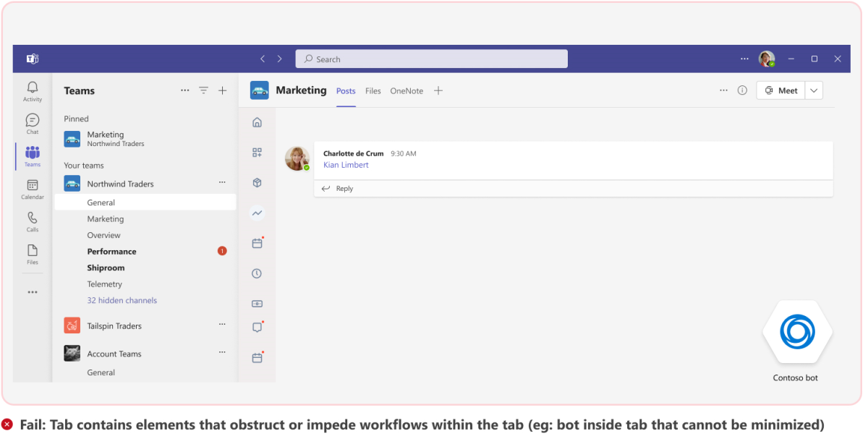This screenshot has height=444, width=868.
Task: Show the 32 hidden channels
Action: pyautogui.click(x=122, y=300)
